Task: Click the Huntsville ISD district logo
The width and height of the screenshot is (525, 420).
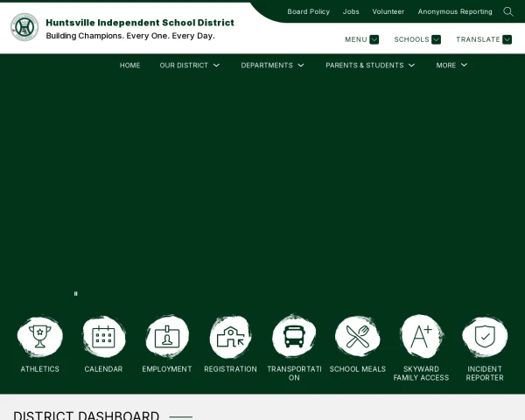Action: click(x=24, y=27)
